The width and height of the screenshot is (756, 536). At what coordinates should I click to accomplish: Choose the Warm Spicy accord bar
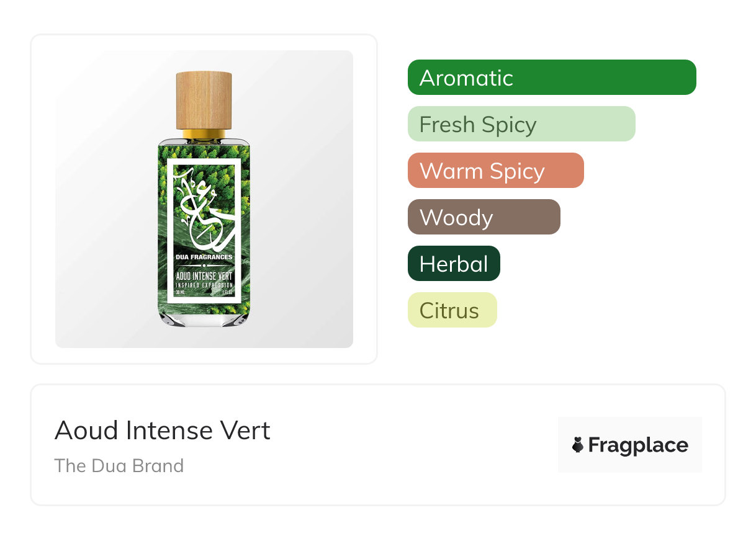(495, 171)
